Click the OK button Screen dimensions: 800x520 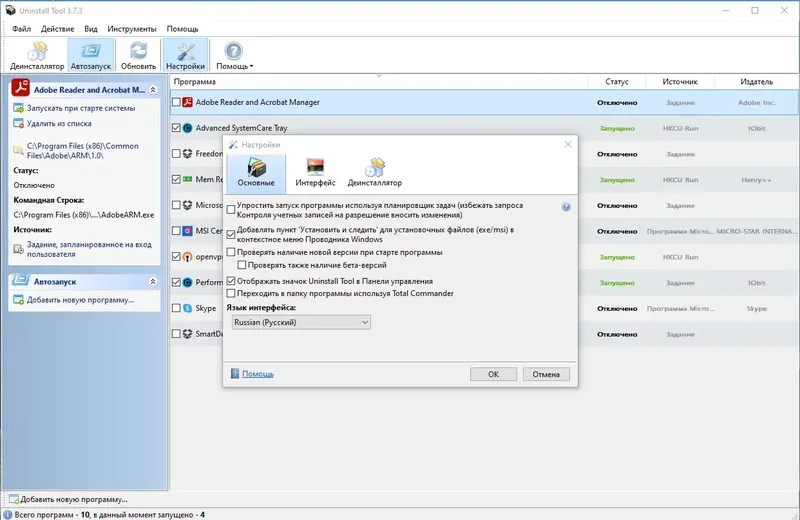(x=493, y=374)
